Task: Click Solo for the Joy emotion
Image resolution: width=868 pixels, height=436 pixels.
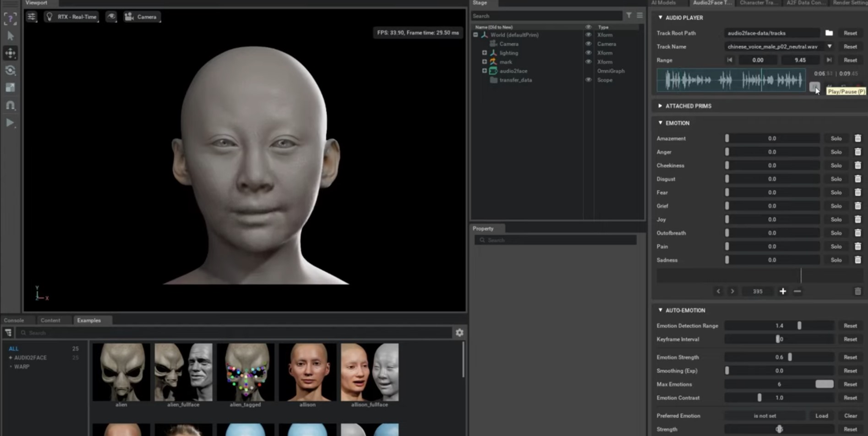Action: 836,220
